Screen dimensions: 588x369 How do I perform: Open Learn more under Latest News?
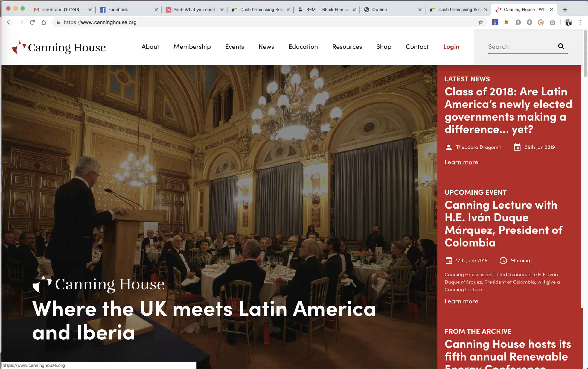(x=461, y=162)
